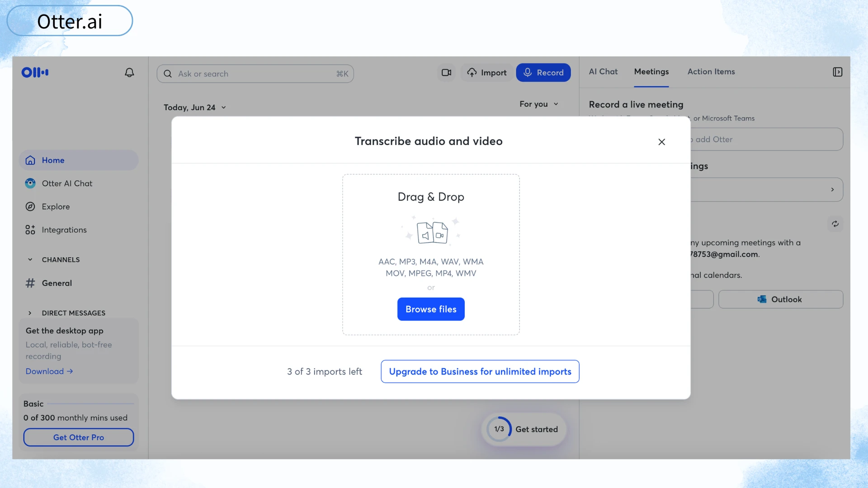The width and height of the screenshot is (868, 488).
Task: Click the Get Otter Pro button
Action: [x=79, y=437]
